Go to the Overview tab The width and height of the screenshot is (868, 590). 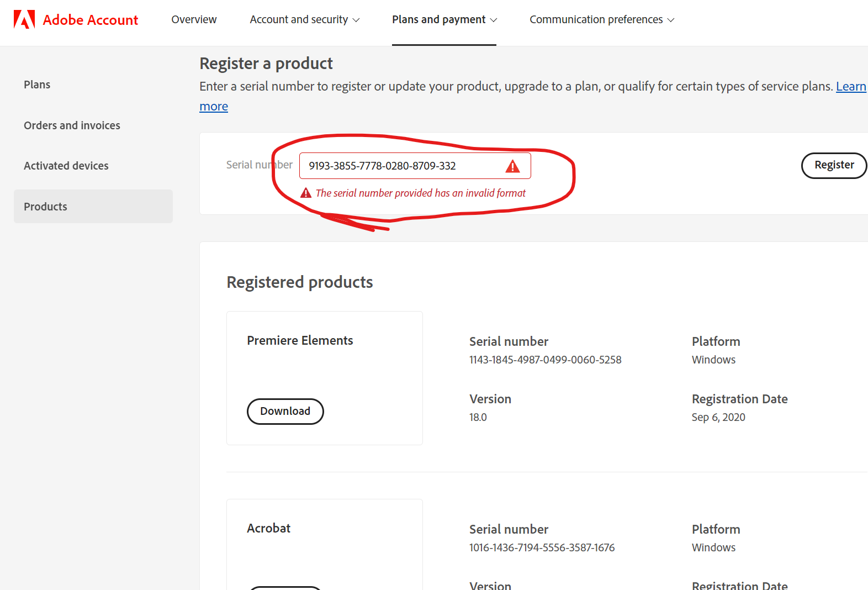coord(194,20)
